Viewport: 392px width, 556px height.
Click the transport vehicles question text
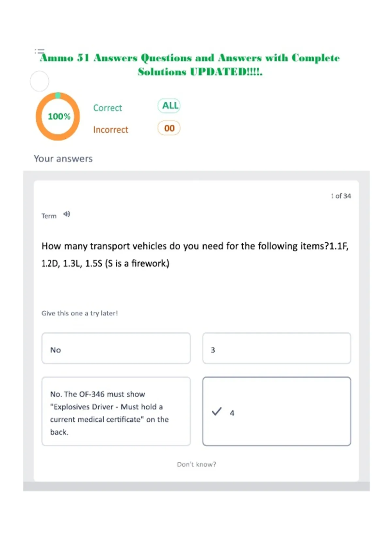click(195, 254)
